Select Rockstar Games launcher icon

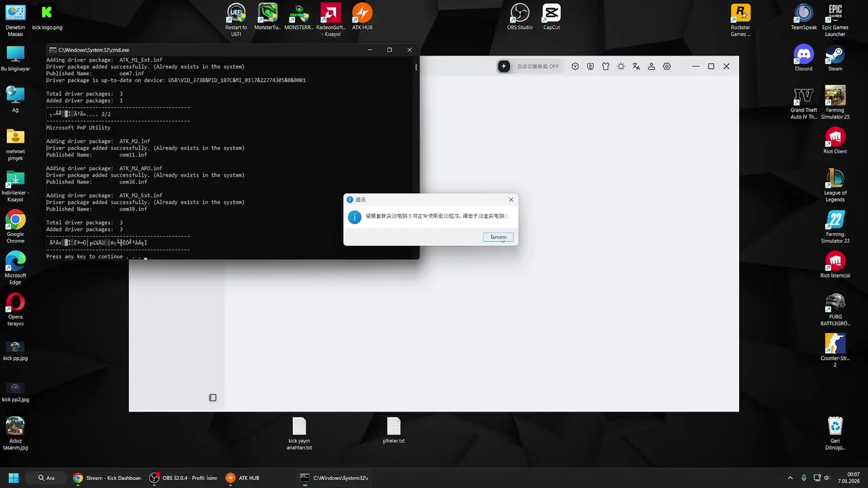tap(741, 20)
